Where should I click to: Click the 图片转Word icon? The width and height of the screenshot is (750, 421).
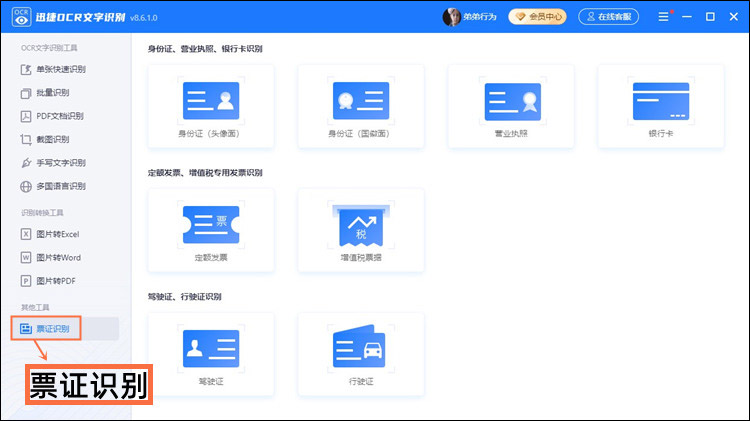click(26, 257)
